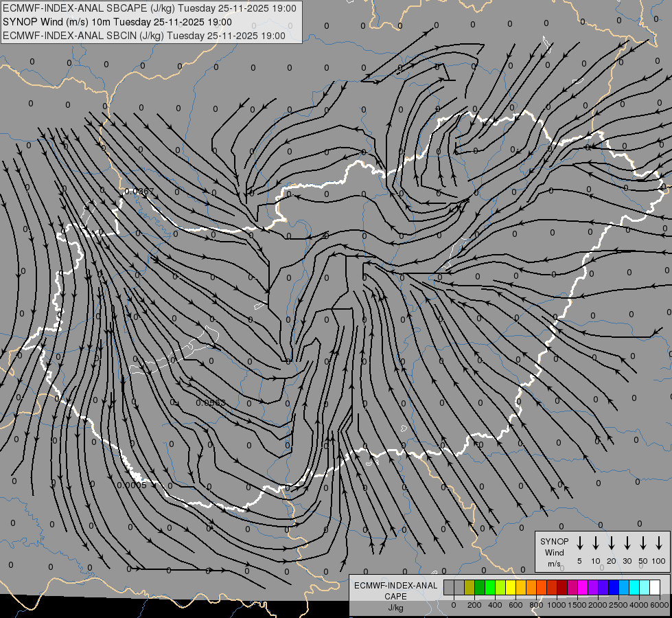The image size is (672, 618).
Task: Pick the bright magenta swatch right of 1500
Action: [583, 587]
